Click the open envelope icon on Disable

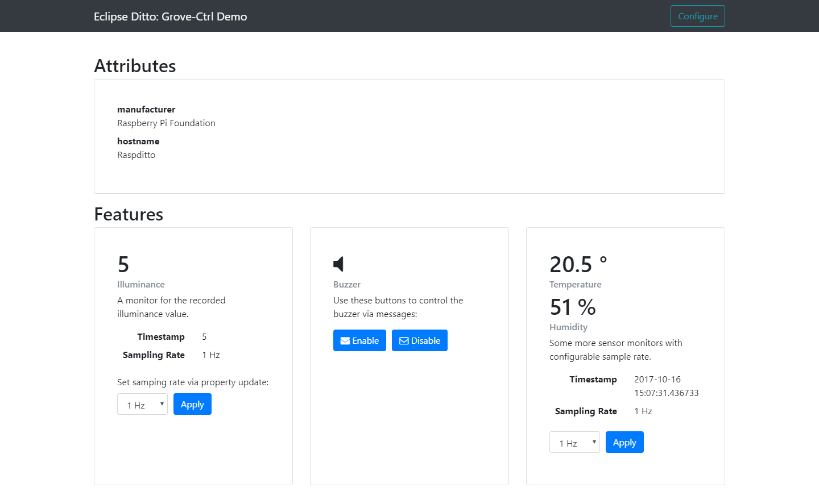pos(404,341)
